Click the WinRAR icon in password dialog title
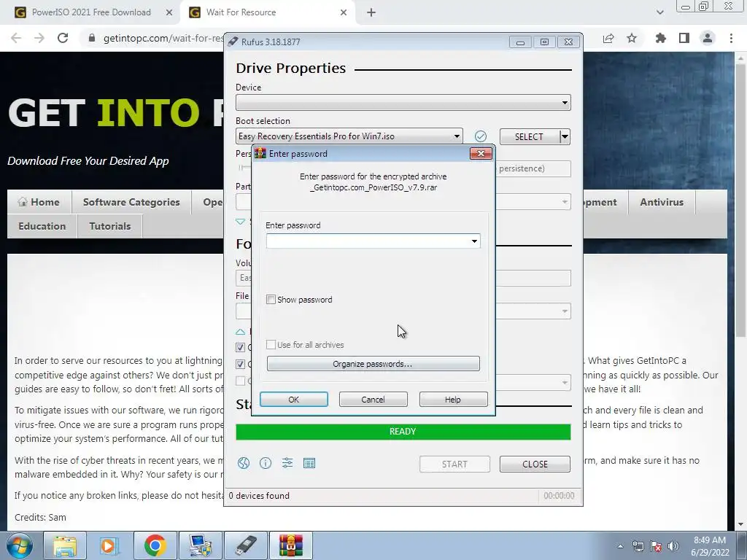 click(x=260, y=153)
